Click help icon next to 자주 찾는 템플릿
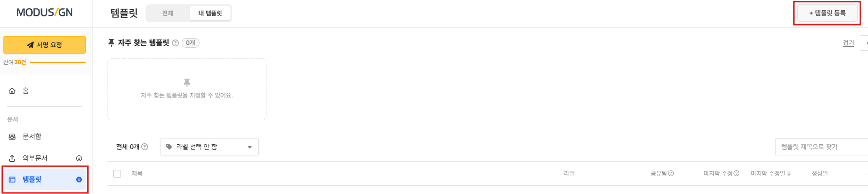Image resolution: width=868 pixels, height=194 pixels. (175, 43)
